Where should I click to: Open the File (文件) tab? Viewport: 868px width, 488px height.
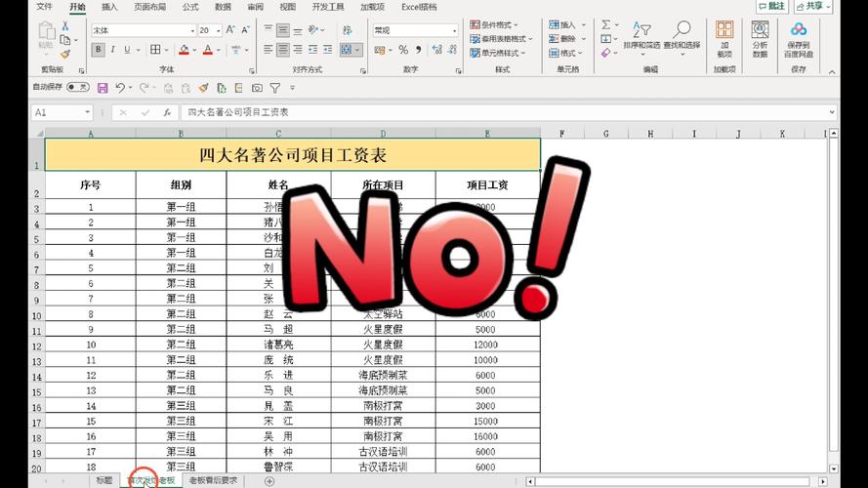pos(44,7)
